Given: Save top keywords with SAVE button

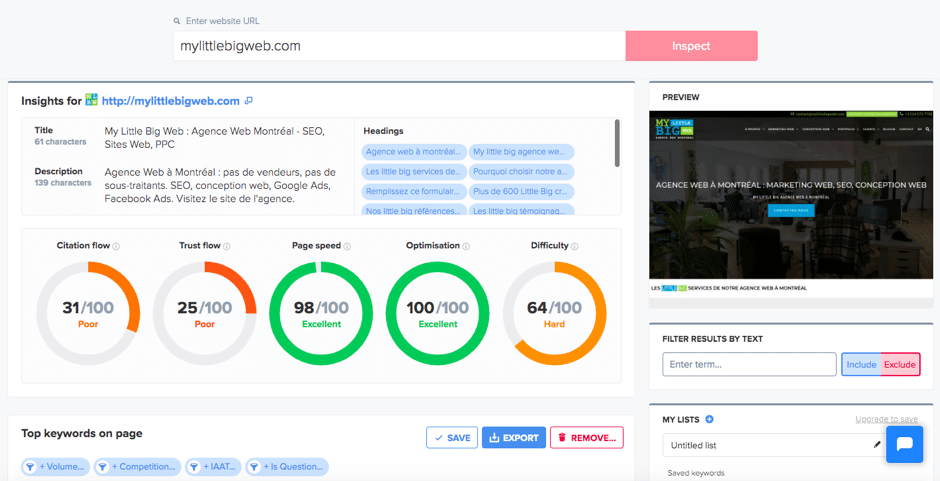Looking at the screenshot, I should (x=452, y=438).
